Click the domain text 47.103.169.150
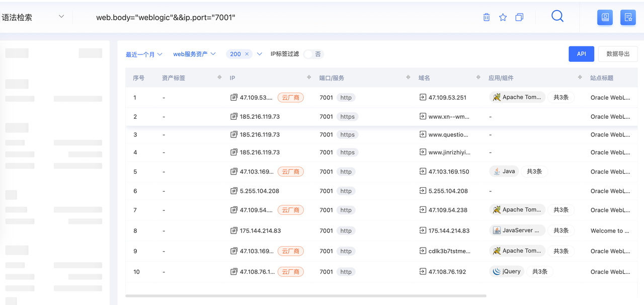644x305 pixels. pyautogui.click(x=449, y=171)
